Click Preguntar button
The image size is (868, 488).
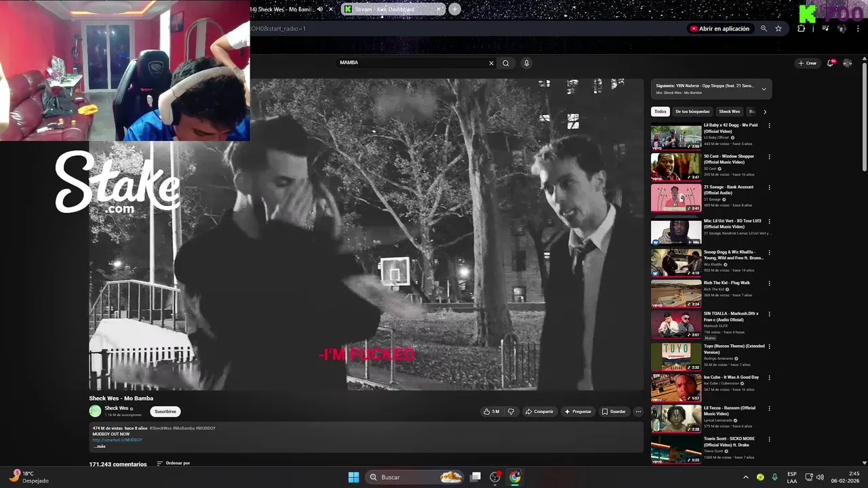point(578,411)
